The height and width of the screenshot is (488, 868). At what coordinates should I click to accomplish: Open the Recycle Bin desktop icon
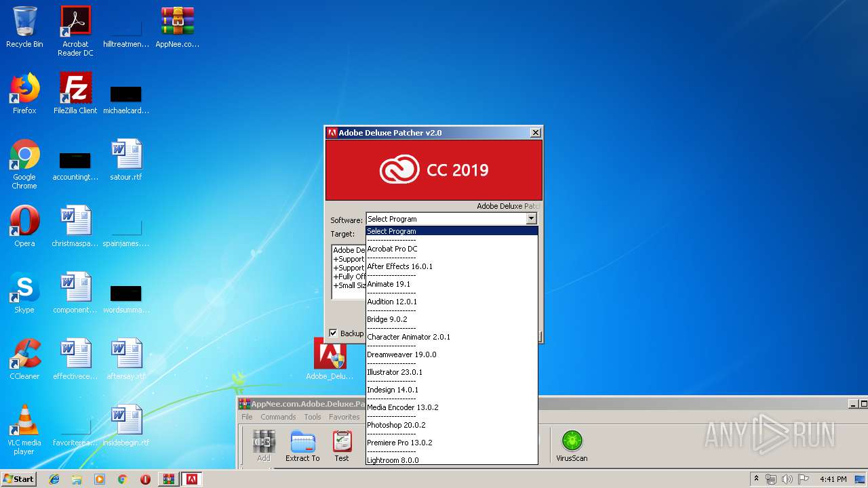[24, 27]
